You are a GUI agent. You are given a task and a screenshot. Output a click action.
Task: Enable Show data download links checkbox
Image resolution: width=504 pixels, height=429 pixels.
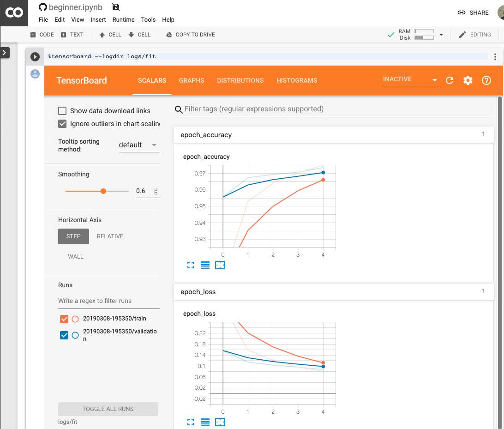pos(62,111)
